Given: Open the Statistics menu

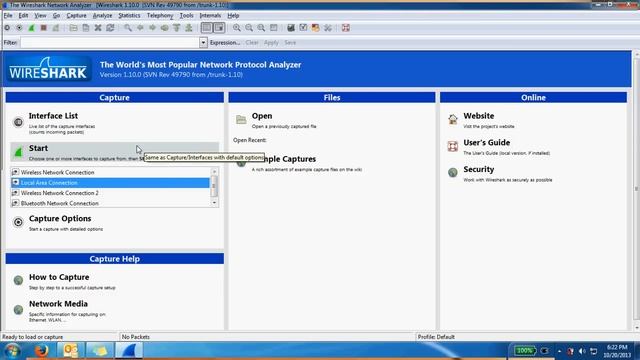Looking at the screenshot, I should click(129, 16).
